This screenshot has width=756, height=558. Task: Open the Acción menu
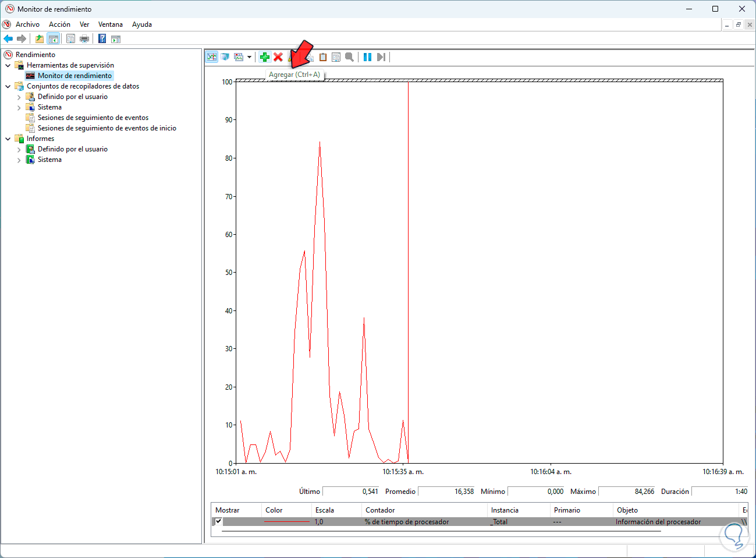pos(59,24)
